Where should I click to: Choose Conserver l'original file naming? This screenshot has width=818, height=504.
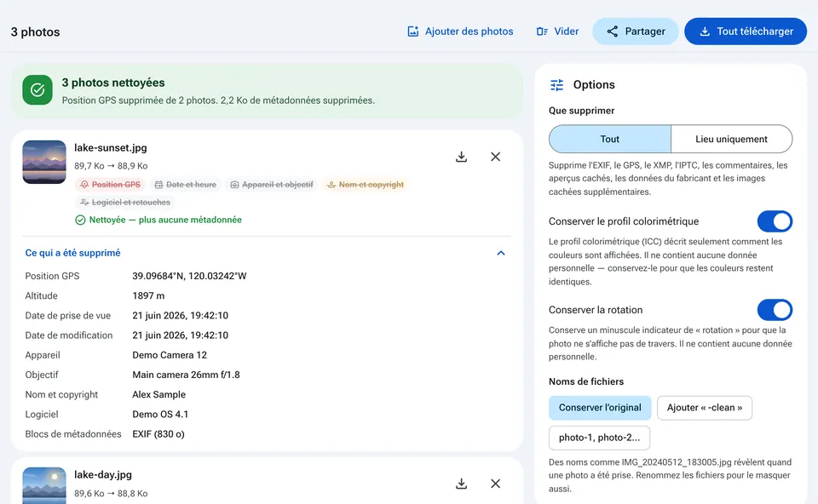[x=600, y=408]
